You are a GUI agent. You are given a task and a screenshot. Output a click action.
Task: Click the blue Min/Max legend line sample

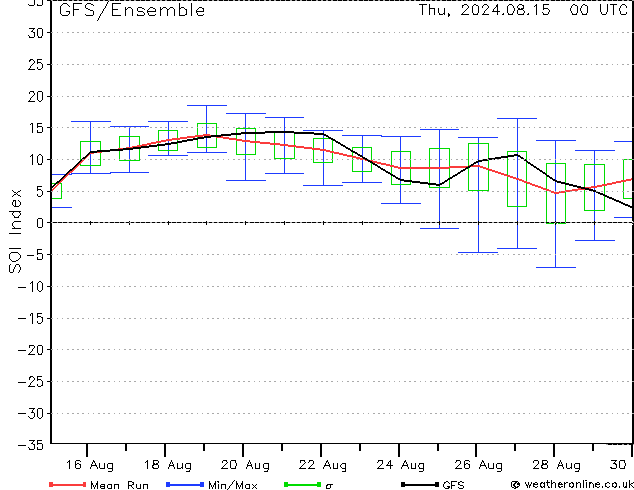click(x=185, y=484)
